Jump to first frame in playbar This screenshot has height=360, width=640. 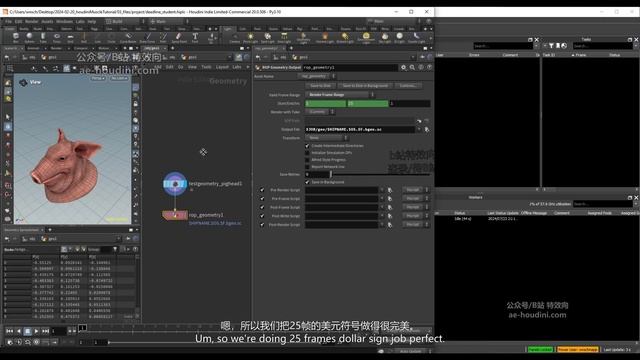click(x=9, y=331)
